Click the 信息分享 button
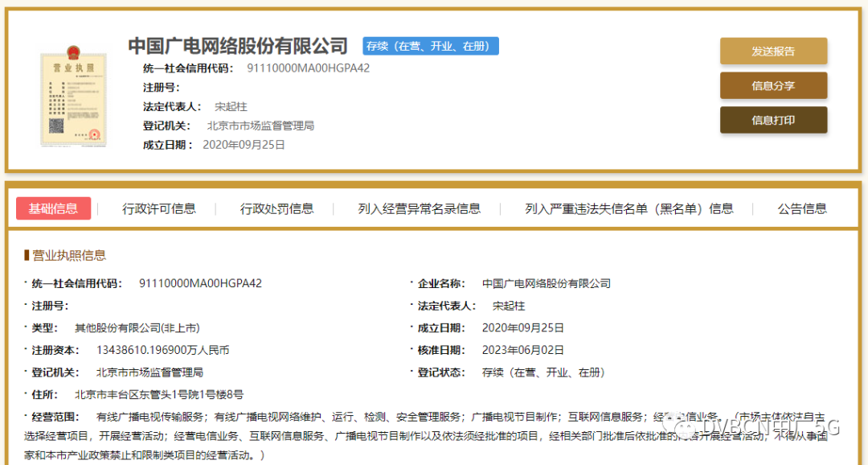 click(x=773, y=85)
